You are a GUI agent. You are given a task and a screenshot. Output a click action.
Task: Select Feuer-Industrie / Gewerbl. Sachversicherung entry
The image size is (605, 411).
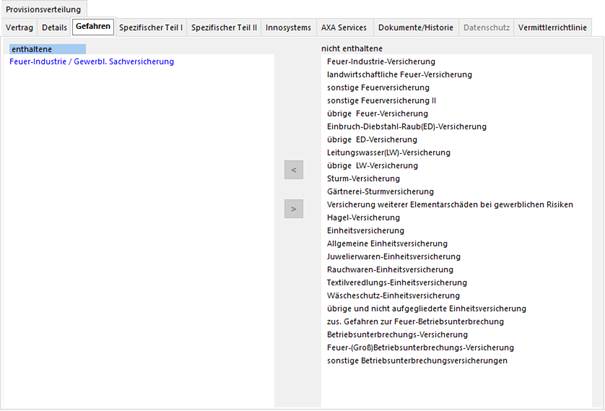click(x=92, y=61)
